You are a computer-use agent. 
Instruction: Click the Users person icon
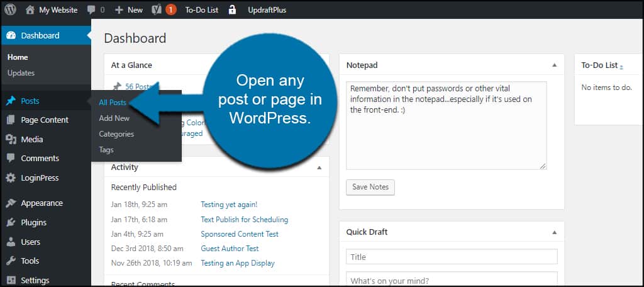coord(11,242)
